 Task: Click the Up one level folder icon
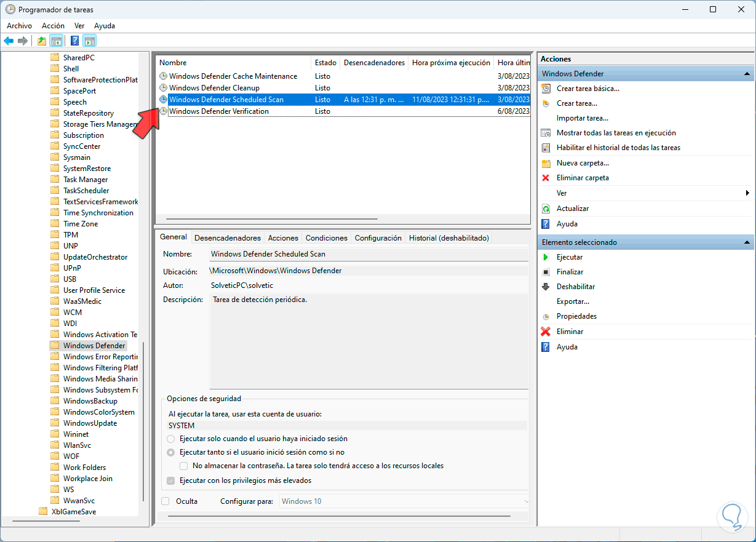(41, 41)
